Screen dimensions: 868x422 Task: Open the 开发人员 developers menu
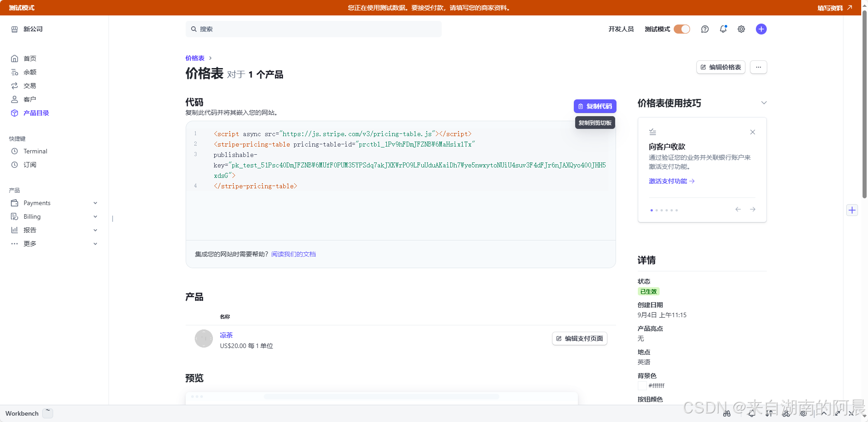click(621, 29)
